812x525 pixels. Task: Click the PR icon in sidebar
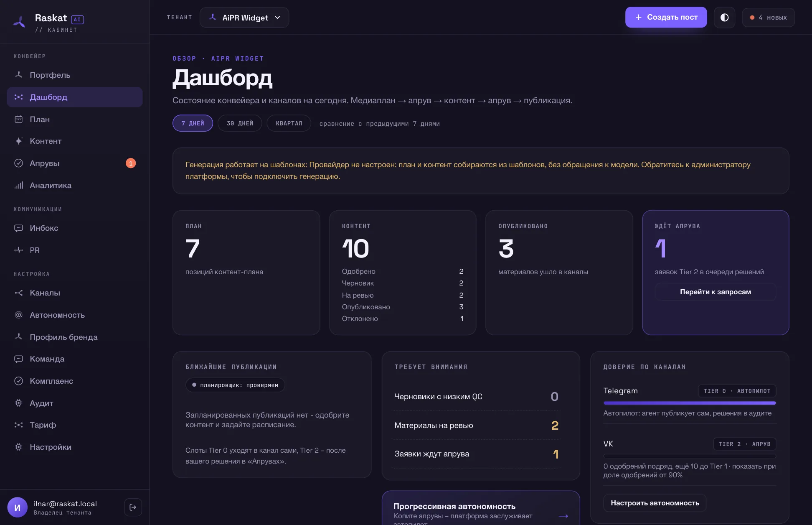click(18, 250)
